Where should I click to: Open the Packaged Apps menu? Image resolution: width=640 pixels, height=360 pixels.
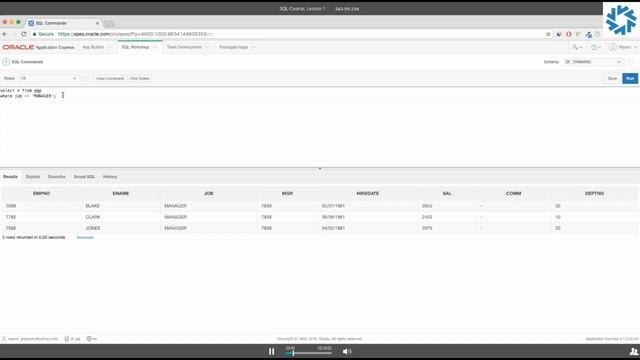point(233,47)
